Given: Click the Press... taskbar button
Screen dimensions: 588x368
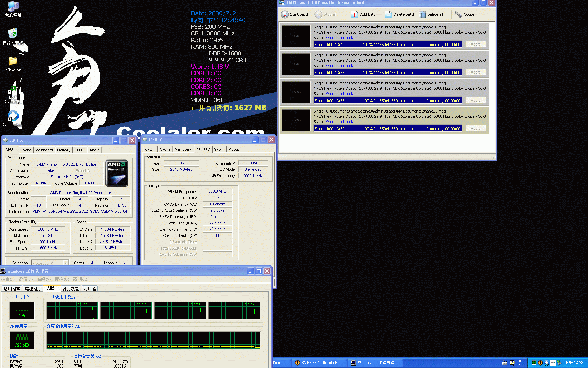Looking at the screenshot, I should [281, 363].
